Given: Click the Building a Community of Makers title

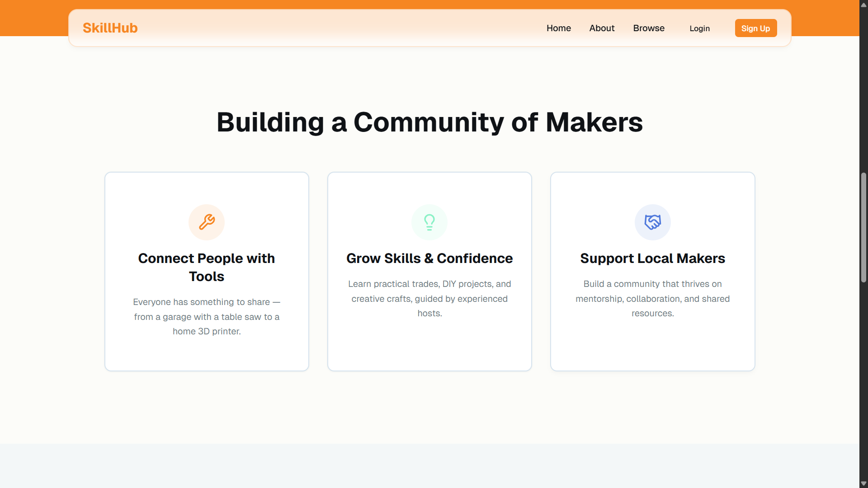Looking at the screenshot, I should [x=429, y=122].
